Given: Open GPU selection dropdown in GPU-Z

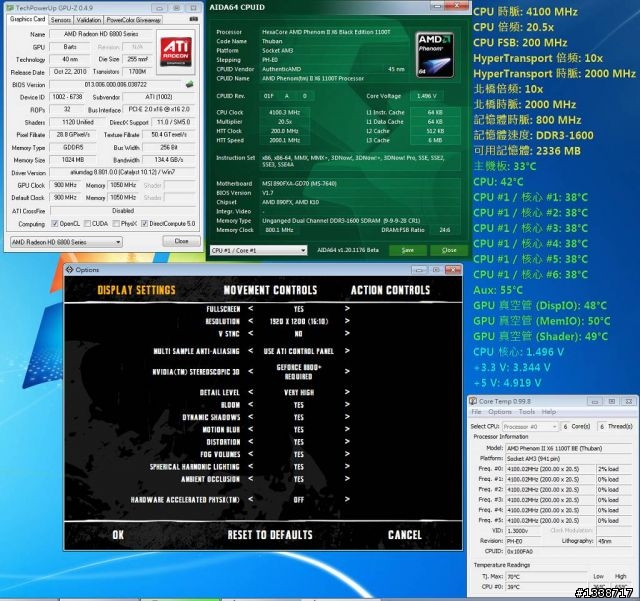Looking at the screenshot, I should (x=66, y=242).
